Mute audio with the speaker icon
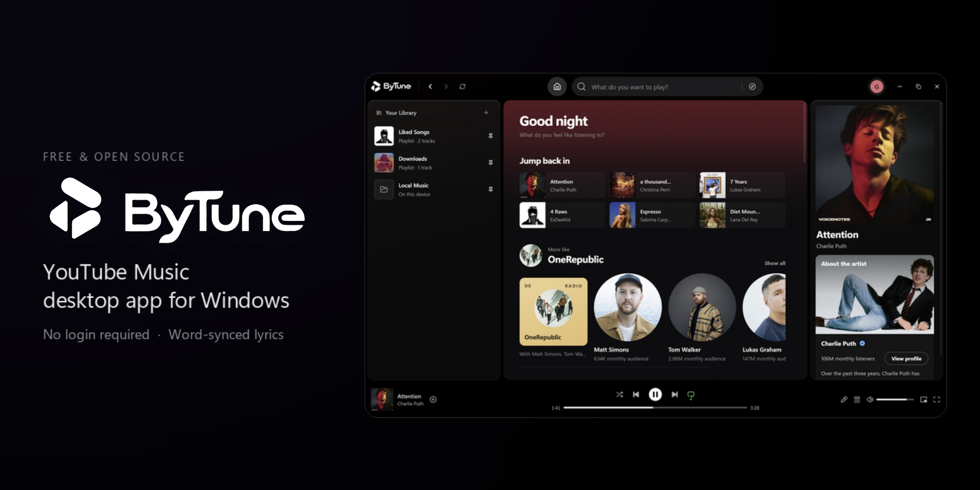The width and height of the screenshot is (980, 490). 870,399
